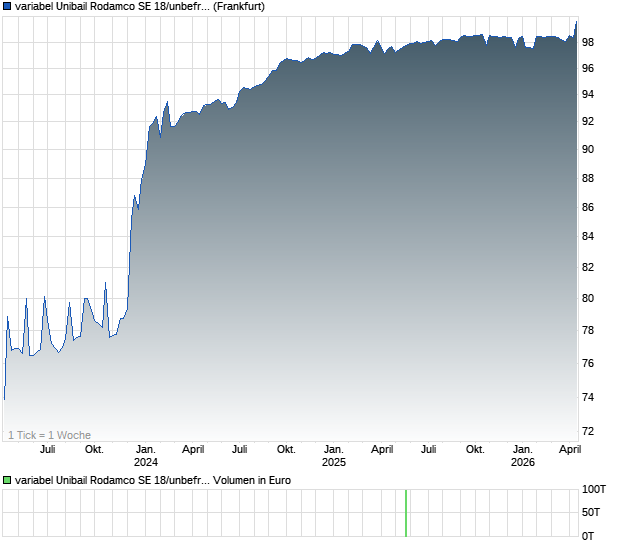Click the 72 price axis label
The width and height of the screenshot is (620, 546).
(589, 431)
